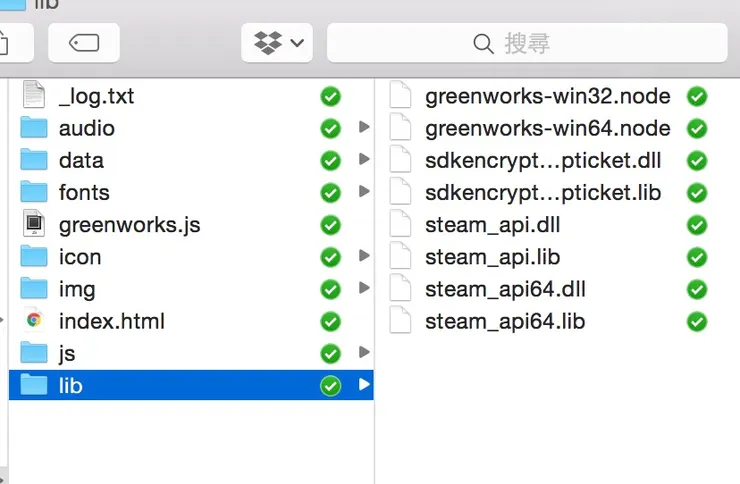Select the steam_api64.lib file name
740x484 pixels.
pyautogui.click(x=505, y=321)
